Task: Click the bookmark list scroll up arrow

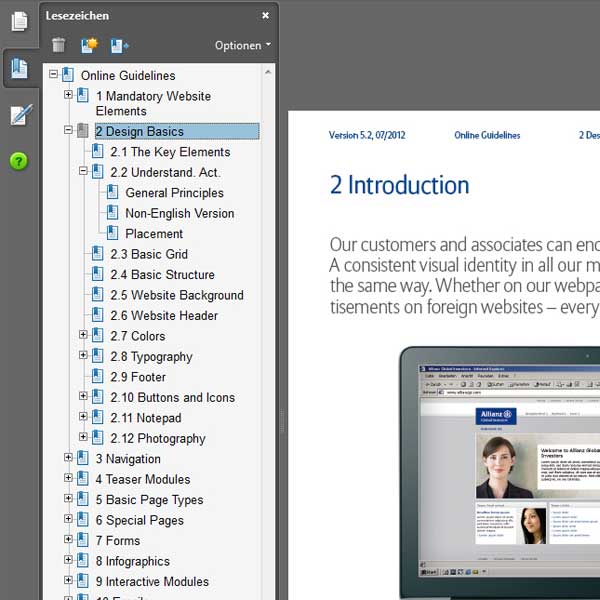Action: 267,73
